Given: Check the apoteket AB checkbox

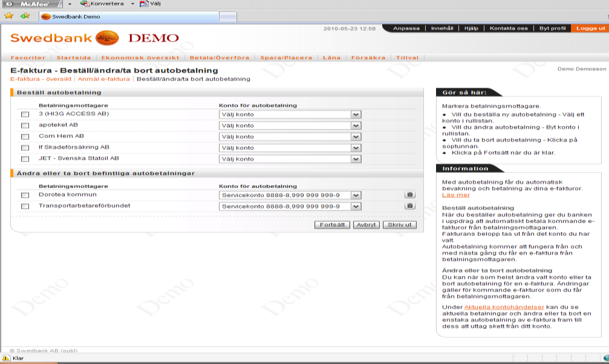Looking at the screenshot, I should (25, 126).
